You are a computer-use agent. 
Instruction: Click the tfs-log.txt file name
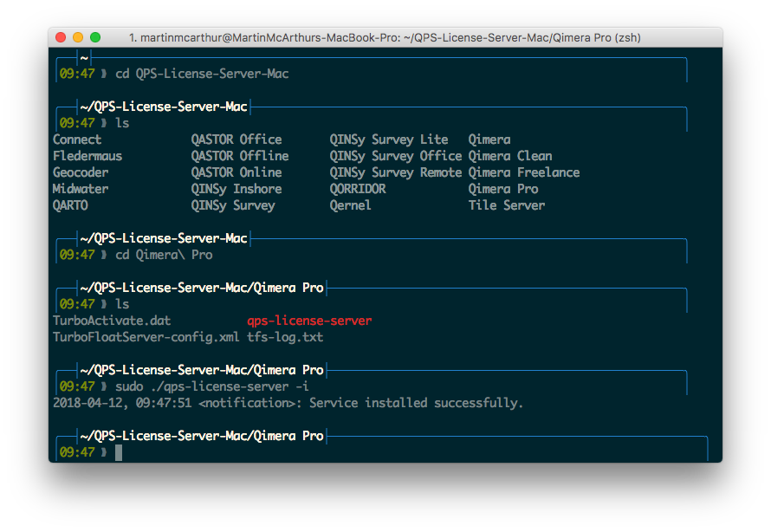(x=285, y=337)
